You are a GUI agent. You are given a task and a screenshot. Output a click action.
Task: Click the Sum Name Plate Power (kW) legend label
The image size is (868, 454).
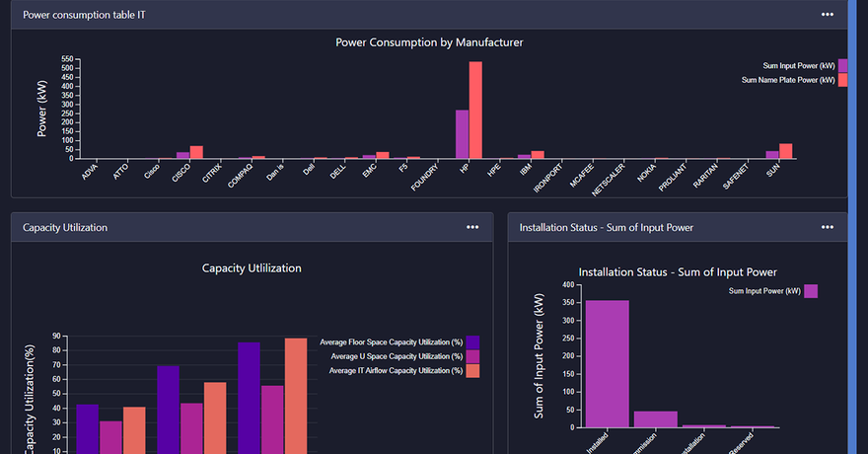[x=788, y=80]
